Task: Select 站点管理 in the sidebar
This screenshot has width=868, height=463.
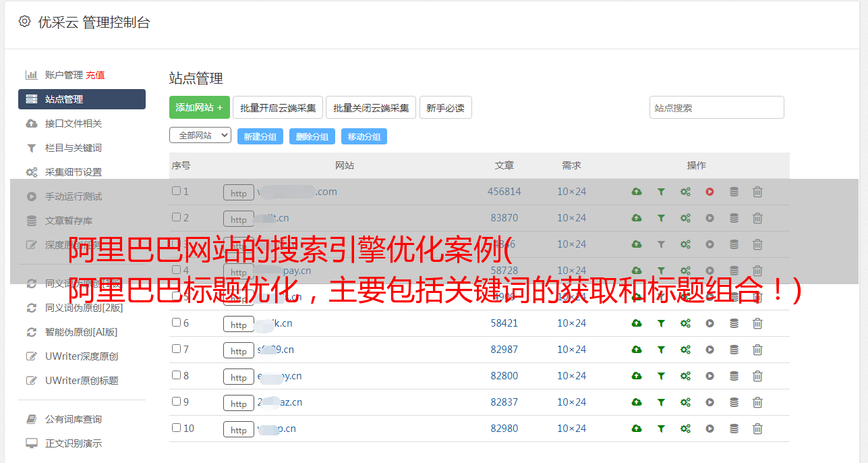Action: (x=82, y=99)
